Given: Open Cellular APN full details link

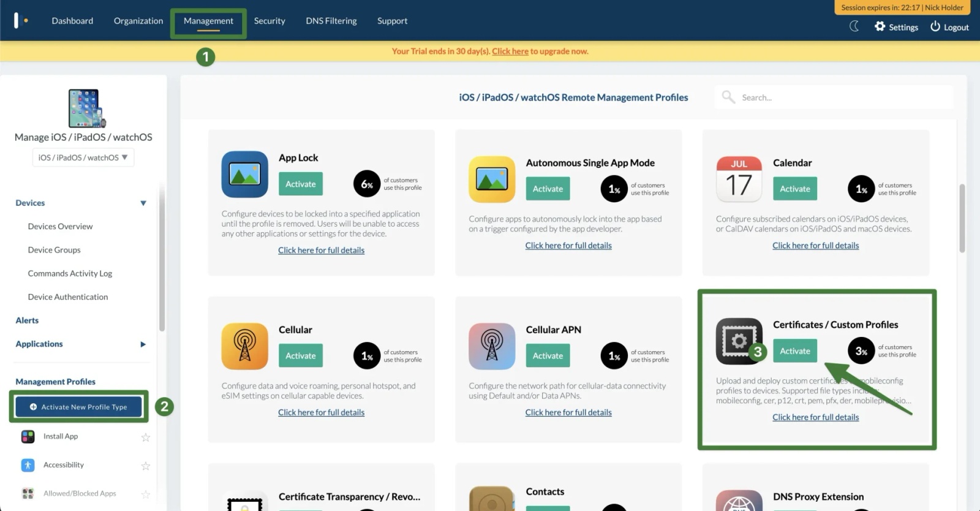Looking at the screenshot, I should point(568,412).
